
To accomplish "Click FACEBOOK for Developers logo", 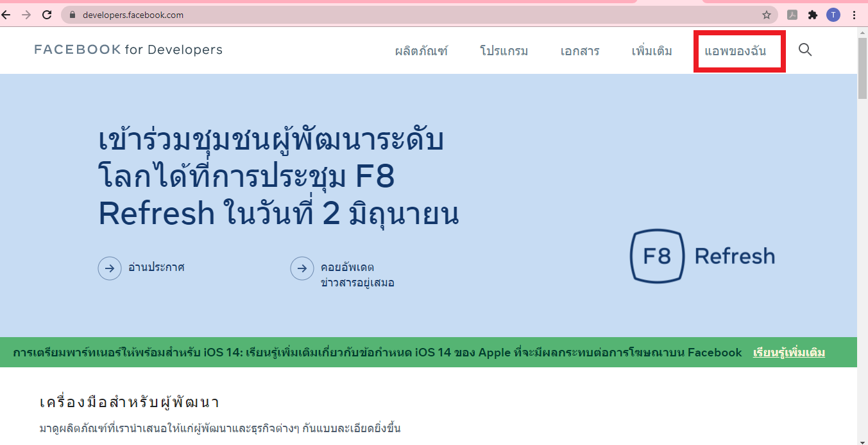I will click(x=128, y=49).
